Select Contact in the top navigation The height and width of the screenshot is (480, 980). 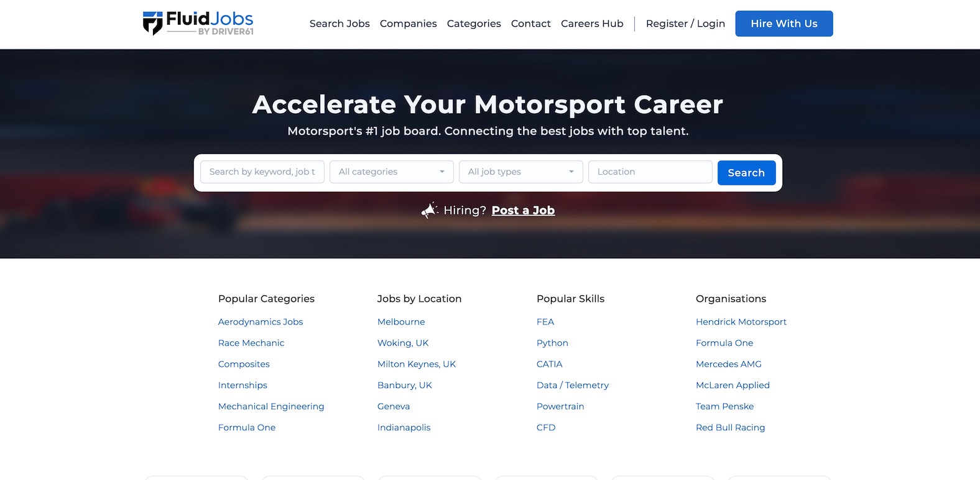click(531, 24)
